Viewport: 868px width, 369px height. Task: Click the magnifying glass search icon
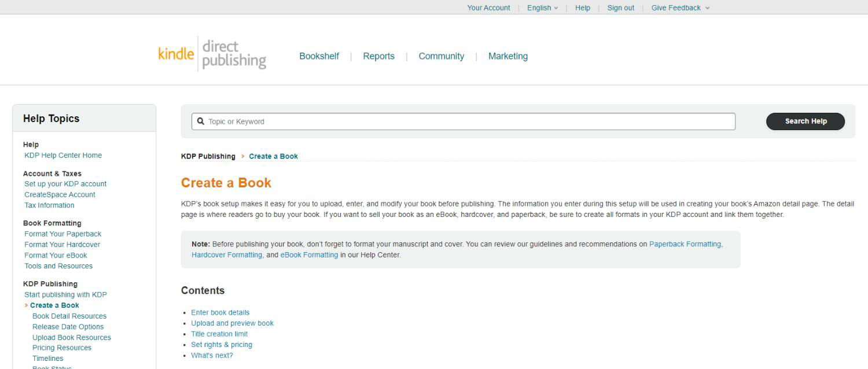click(201, 121)
